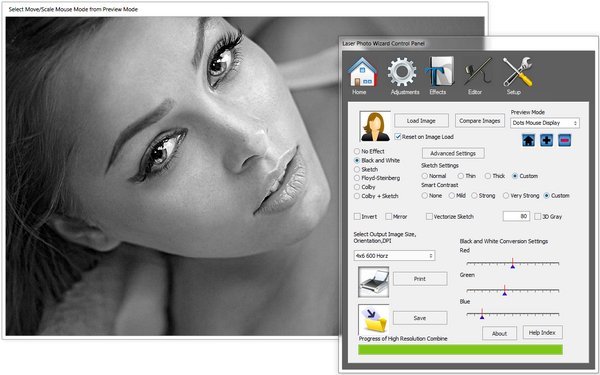Enable the Invert checkbox

coord(365,217)
